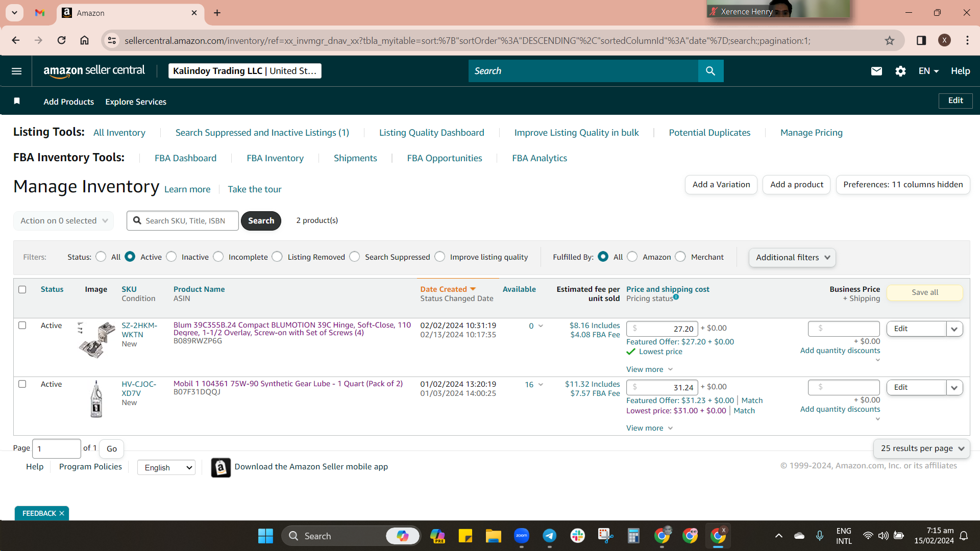
Task: Match featured offer price for Mobil 1
Action: pos(752,400)
